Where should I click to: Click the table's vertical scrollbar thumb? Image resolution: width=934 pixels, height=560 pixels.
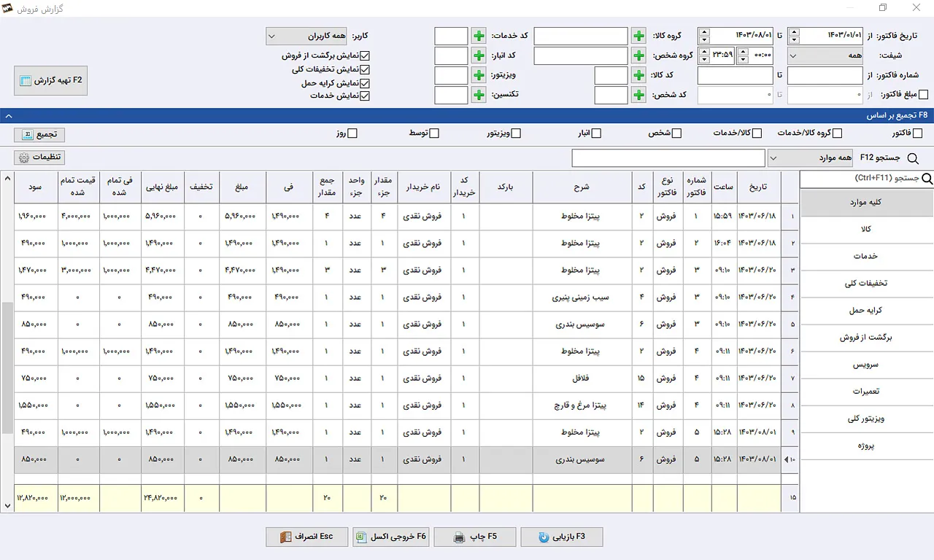point(7,368)
